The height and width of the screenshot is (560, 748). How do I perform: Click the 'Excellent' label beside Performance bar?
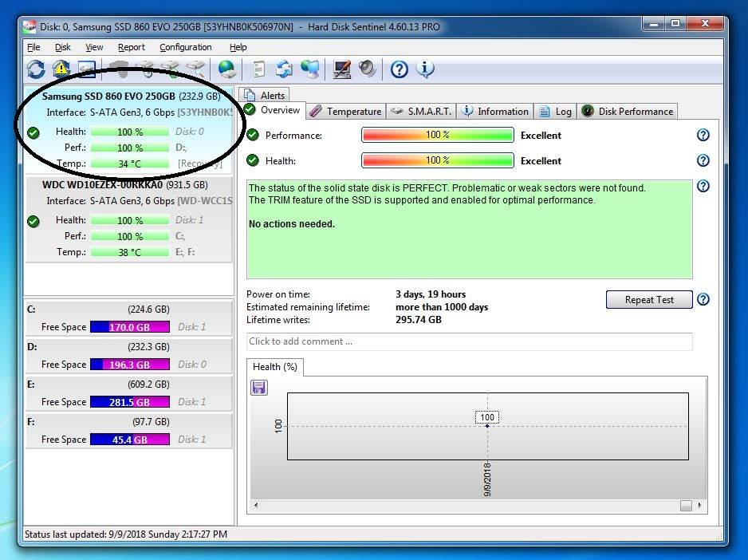point(541,136)
